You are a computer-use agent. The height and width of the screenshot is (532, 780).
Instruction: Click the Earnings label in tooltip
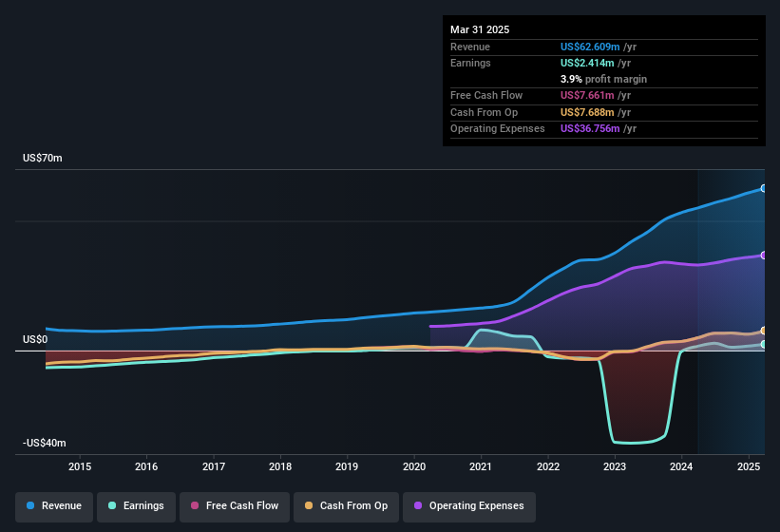click(470, 63)
